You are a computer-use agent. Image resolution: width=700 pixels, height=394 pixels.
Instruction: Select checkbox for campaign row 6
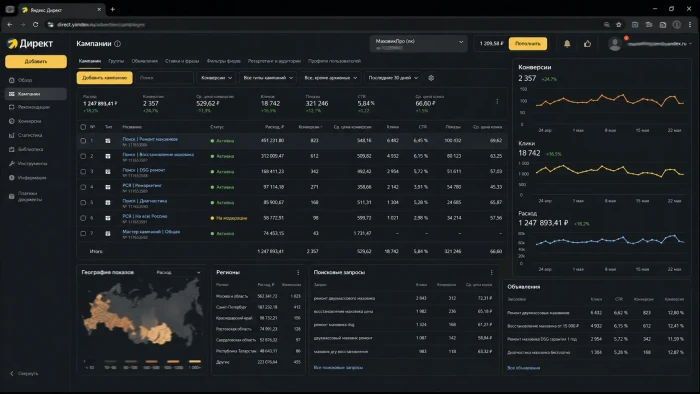(83, 218)
